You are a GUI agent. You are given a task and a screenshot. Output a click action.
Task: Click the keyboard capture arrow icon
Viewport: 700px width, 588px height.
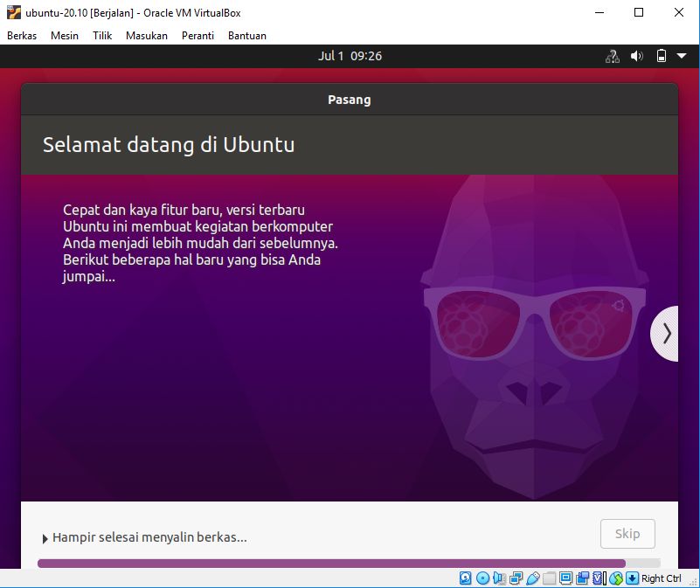click(632, 578)
